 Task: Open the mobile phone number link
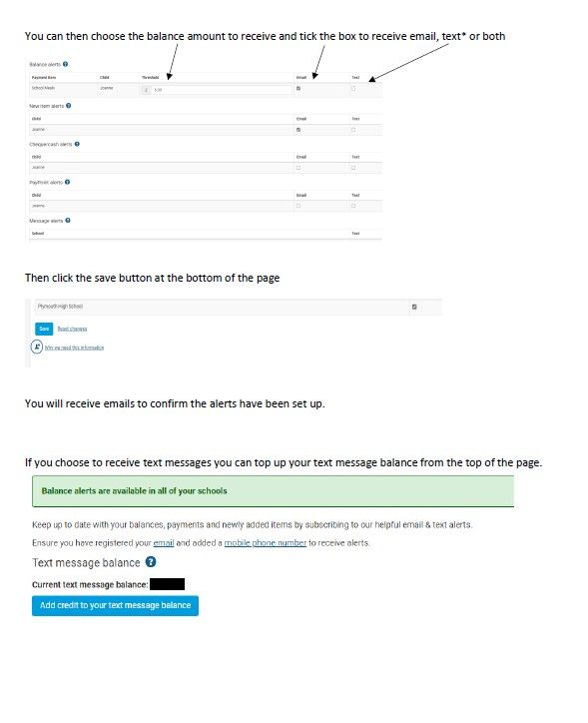[266, 543]
